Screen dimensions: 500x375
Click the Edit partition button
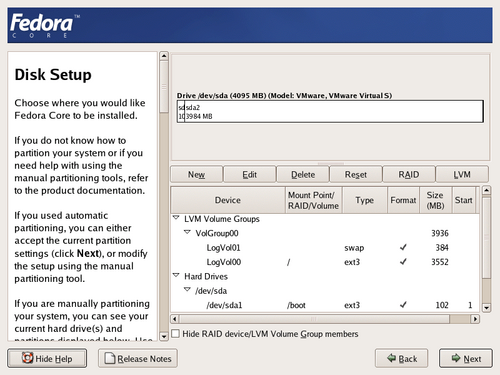tap(249, 174)
